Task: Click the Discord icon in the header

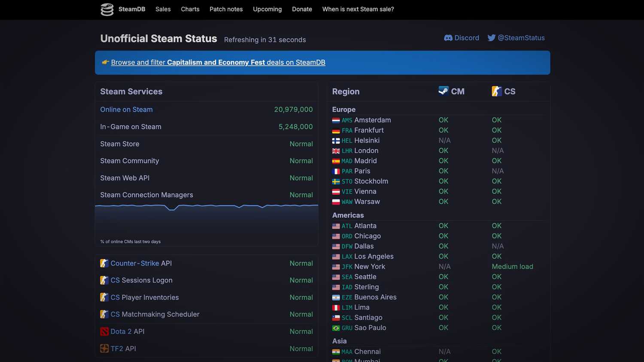Action: [x=448, y=38]
